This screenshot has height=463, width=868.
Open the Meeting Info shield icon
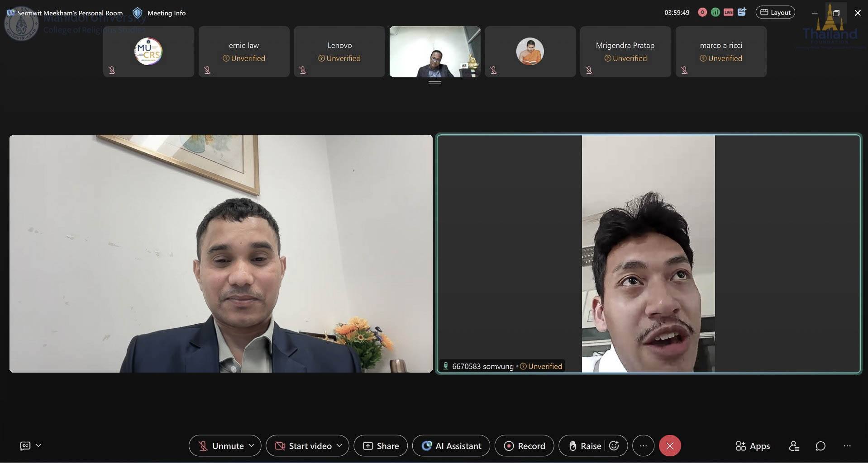pyautogui.click(x=138, y=13)
